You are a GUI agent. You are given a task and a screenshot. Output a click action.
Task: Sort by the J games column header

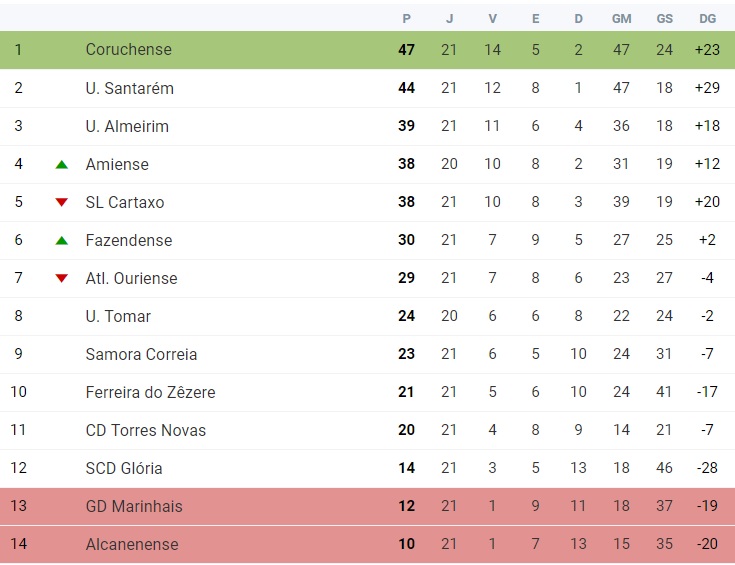449,18
